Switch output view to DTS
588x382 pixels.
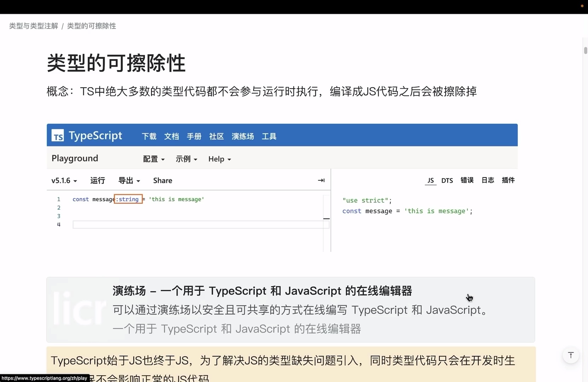pos(447,180)
